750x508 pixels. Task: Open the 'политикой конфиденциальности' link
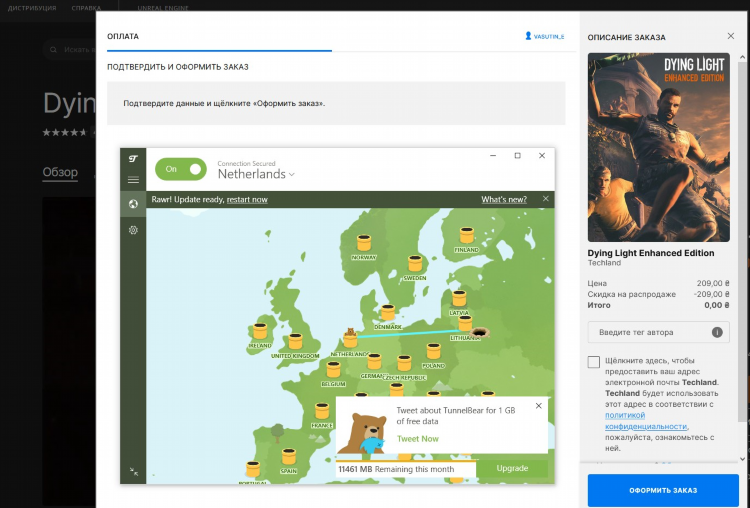(x=646, y=421)
